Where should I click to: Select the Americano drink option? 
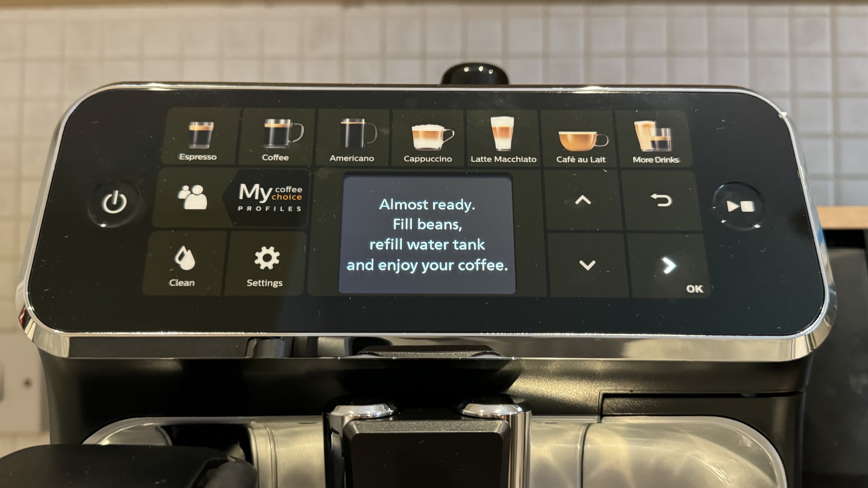coord(352,139)
